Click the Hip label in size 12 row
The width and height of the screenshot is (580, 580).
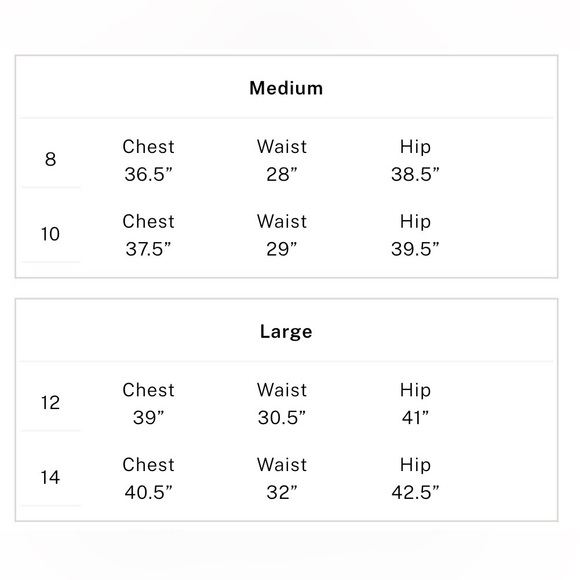[415, 391]
